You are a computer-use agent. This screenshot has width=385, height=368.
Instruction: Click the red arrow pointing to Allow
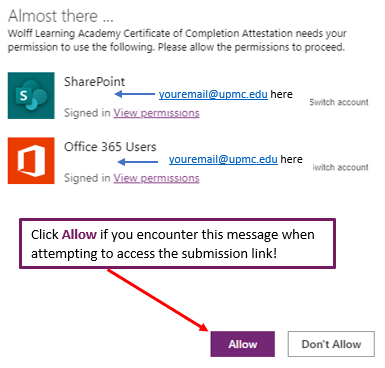pyautogui.click(x=158, y=300)
